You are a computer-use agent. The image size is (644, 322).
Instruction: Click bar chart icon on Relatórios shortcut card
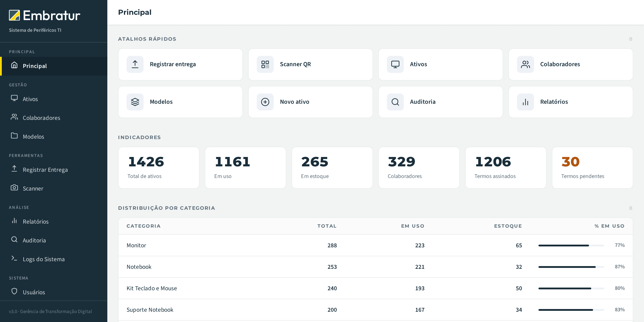click(525, 102)
